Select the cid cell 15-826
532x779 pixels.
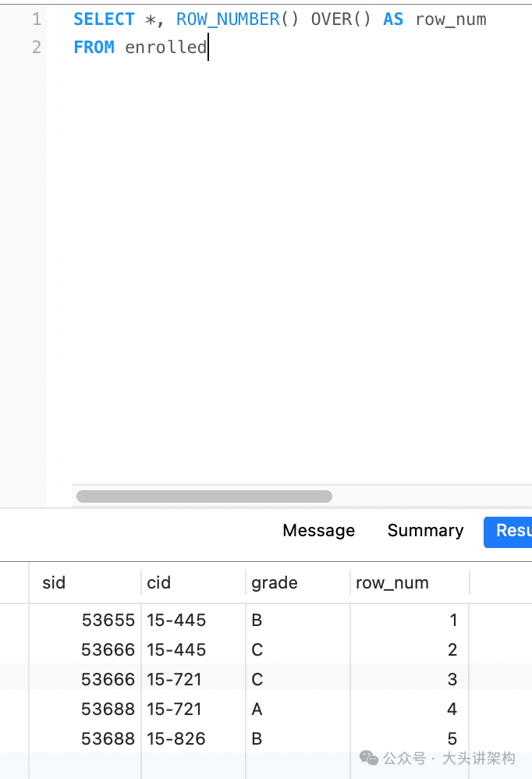point(176,738)
